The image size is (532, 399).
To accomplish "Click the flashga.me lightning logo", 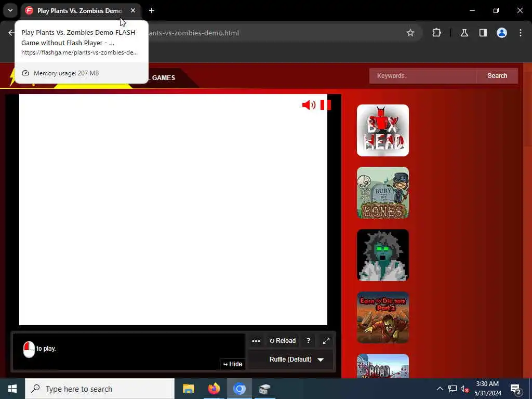I will [x=12, y=77].
